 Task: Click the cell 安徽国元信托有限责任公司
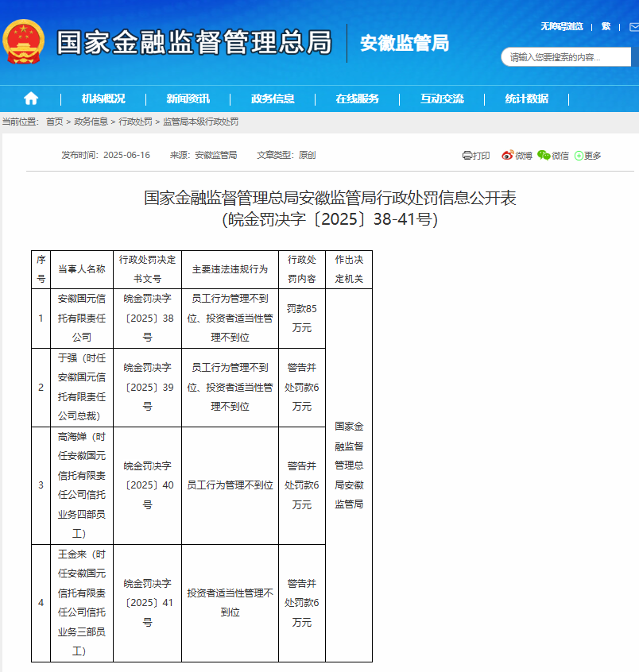point(82,318)
